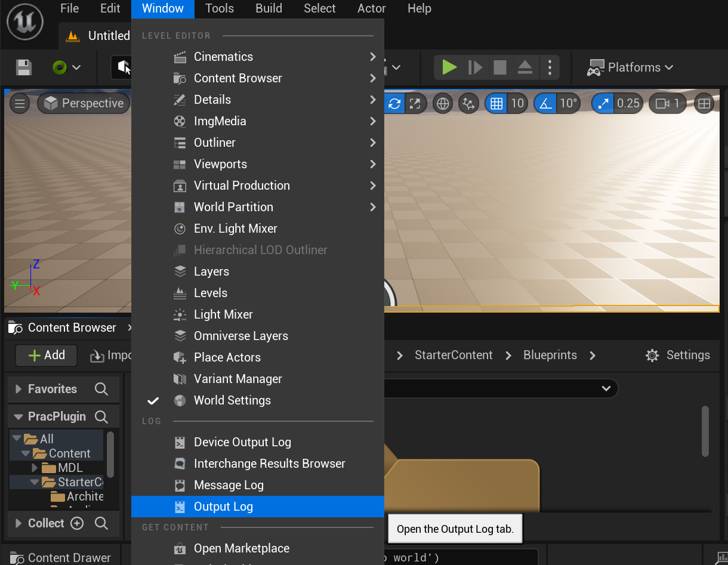Click the Skip/Advance frame button

(475, 67)
